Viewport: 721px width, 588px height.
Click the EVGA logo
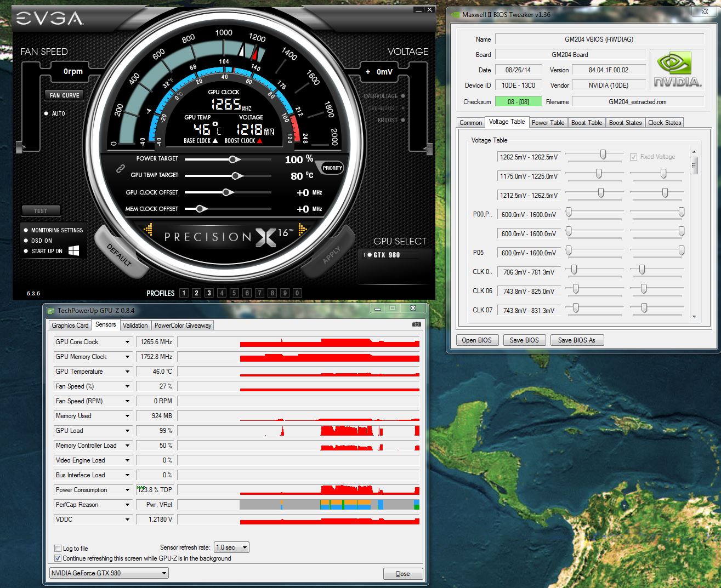pos(49,19)
